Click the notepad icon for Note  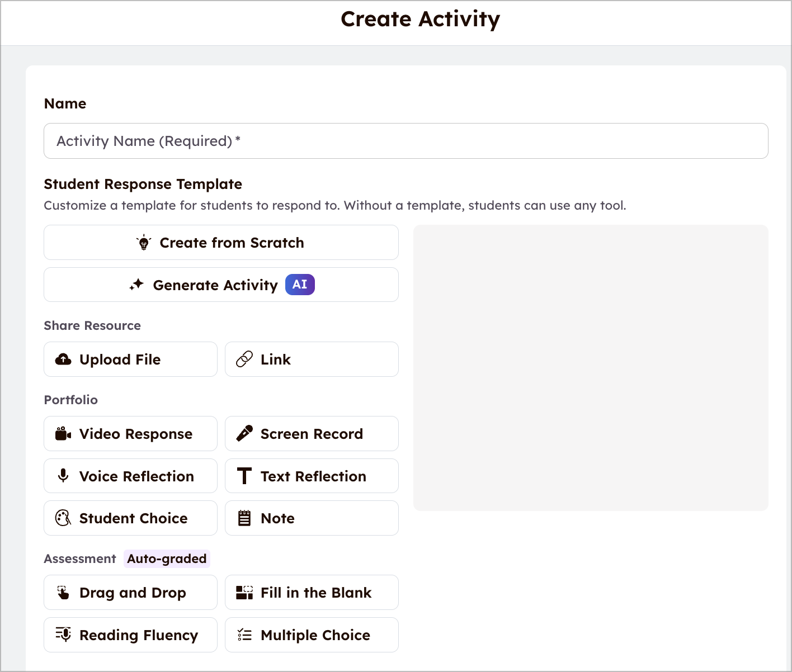(x=244, y=518)
